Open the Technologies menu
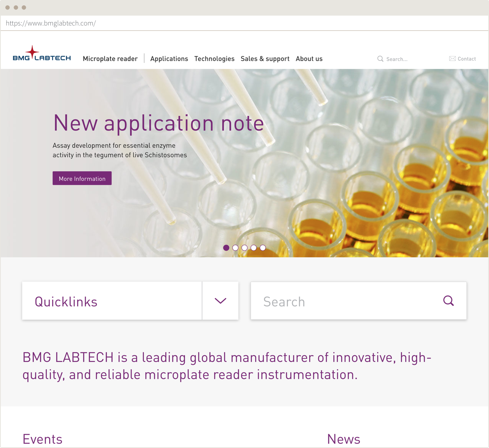This screenshot has height=448, width=489. pyautogui.click(x=214, y=59)
